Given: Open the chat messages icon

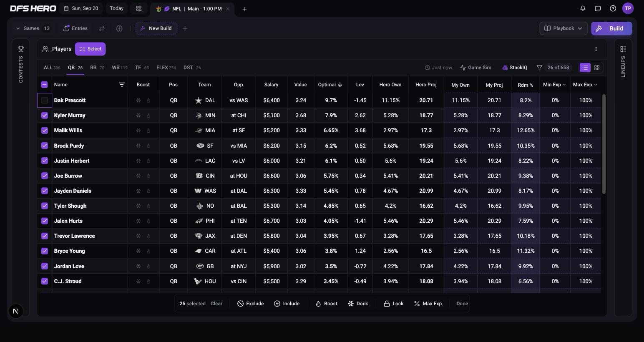Looking at the screenshot, I should (x=598, y=8).
